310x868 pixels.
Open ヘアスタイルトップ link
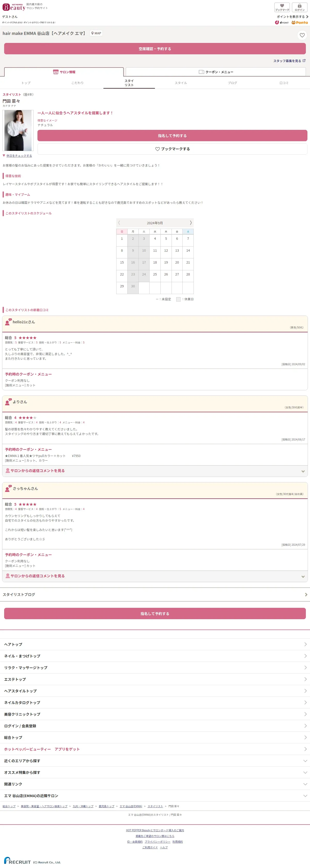tap(155, 691)
